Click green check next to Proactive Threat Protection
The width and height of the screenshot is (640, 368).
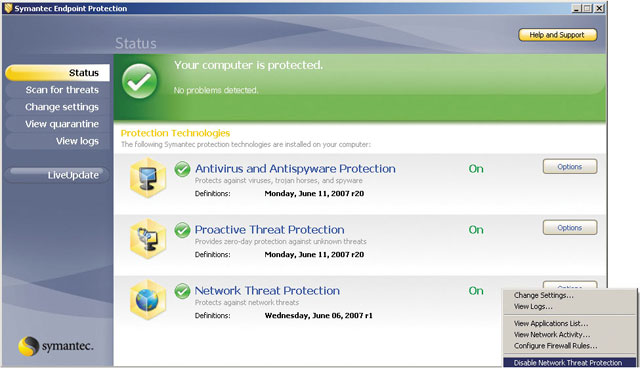[x=182, y=230]
